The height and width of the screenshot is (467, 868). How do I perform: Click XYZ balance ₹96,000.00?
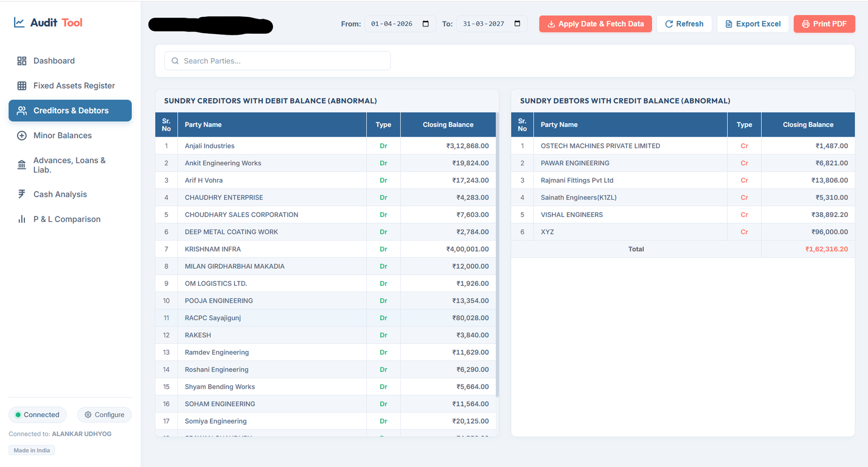pos(829,232)
